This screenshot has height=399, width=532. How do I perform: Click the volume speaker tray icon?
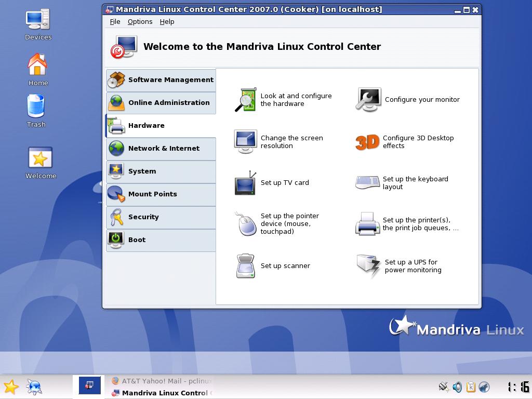(x=457, y=387)
